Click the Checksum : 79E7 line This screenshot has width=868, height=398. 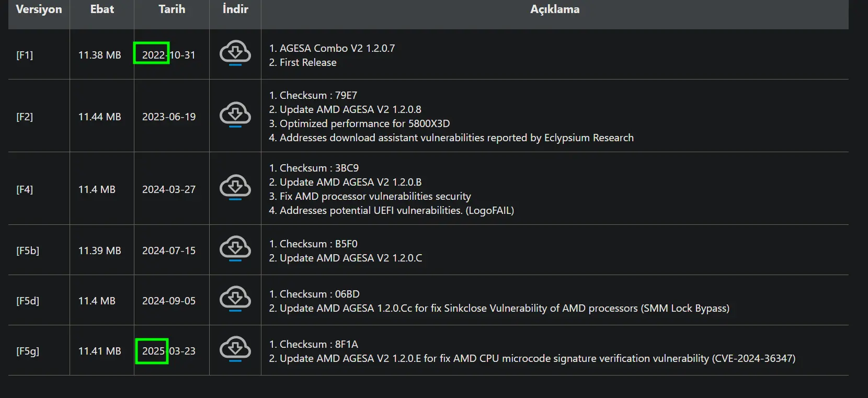[x=313, y=95]
